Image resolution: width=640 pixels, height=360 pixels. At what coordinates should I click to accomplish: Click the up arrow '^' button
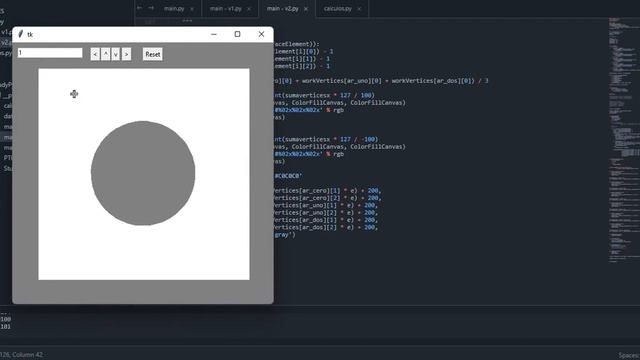tap(106, 54)
